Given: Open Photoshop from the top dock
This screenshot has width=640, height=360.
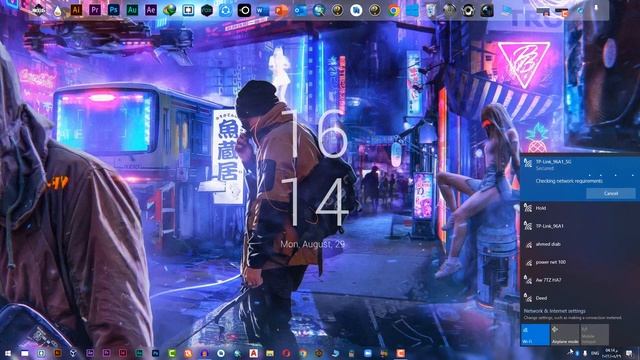Looking at the screenshot, I should click(113, 10).
